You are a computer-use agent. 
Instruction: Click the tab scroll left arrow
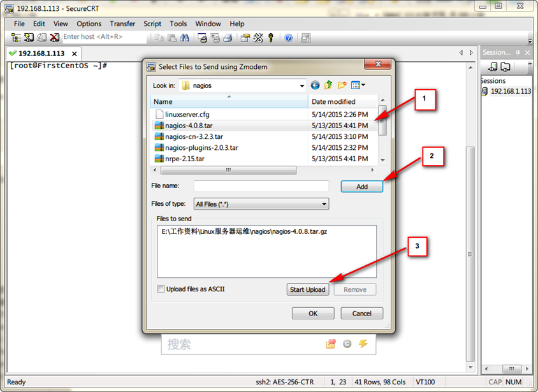tap(461, 53)
